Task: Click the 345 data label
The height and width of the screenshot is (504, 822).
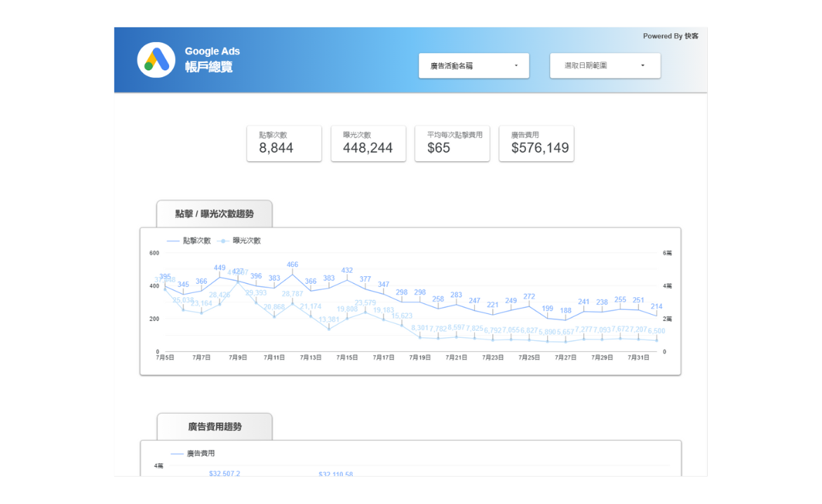Action: coord(183,285)
